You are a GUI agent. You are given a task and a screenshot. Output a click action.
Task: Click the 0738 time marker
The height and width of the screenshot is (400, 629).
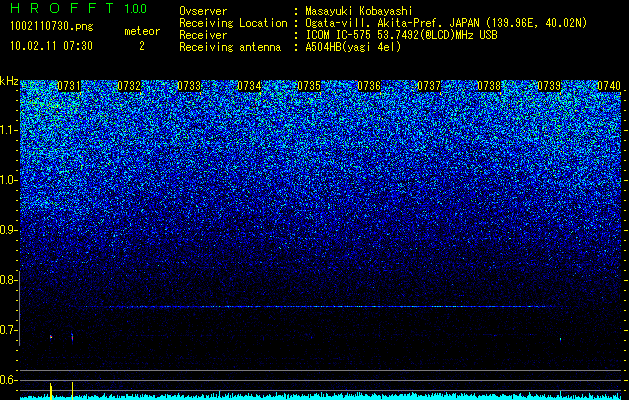point(489,86)
